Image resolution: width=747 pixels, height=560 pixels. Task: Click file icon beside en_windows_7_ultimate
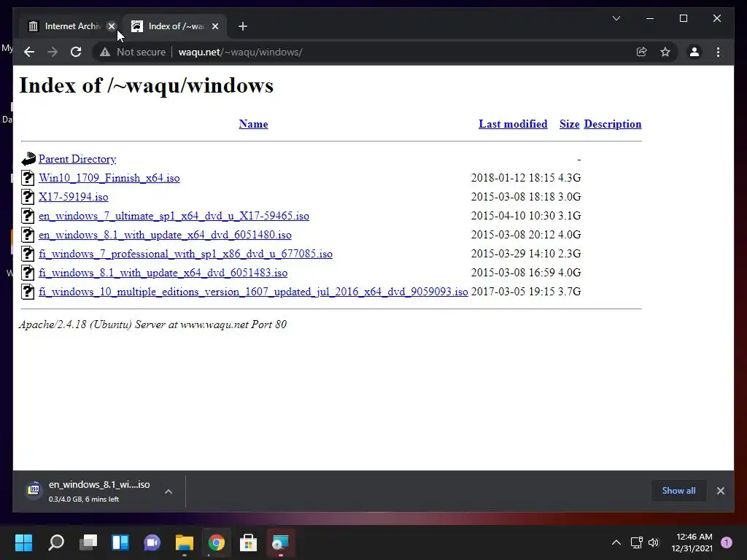point(28,216)
